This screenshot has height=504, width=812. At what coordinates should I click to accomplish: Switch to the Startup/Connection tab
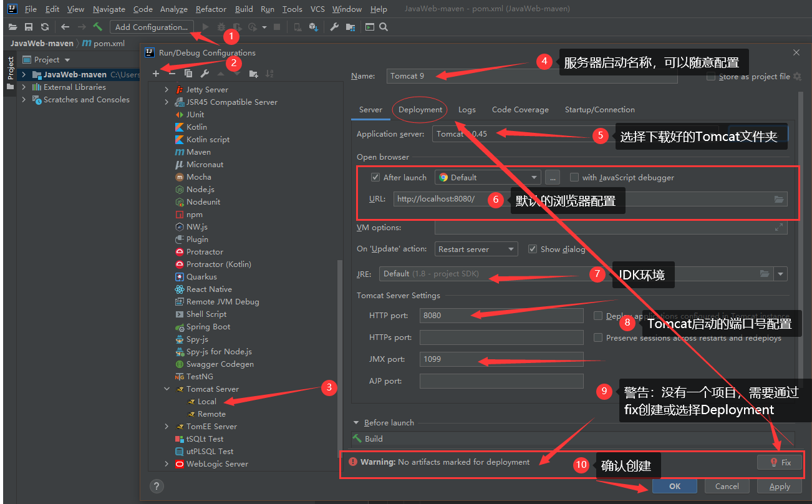pos(600,110)
